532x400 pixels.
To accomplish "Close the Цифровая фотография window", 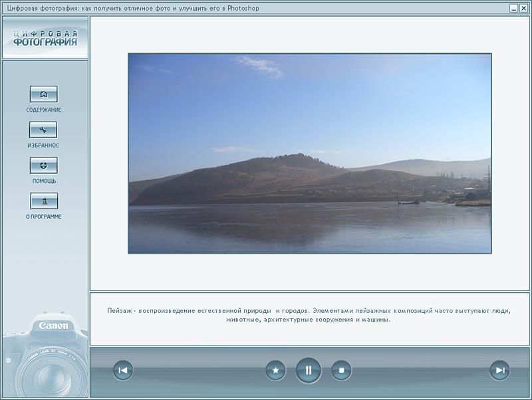I will click(x=524, y=8).
